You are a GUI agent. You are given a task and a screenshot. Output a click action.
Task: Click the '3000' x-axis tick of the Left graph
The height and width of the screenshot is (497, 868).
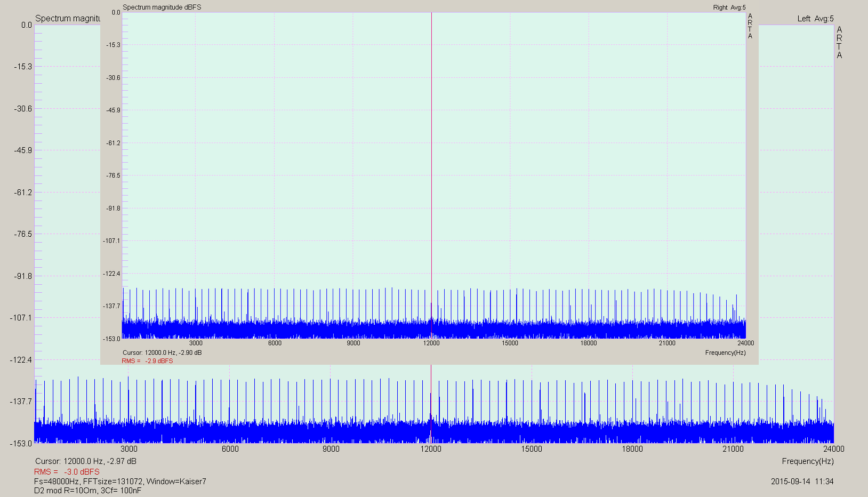click(x=129, y=449)
